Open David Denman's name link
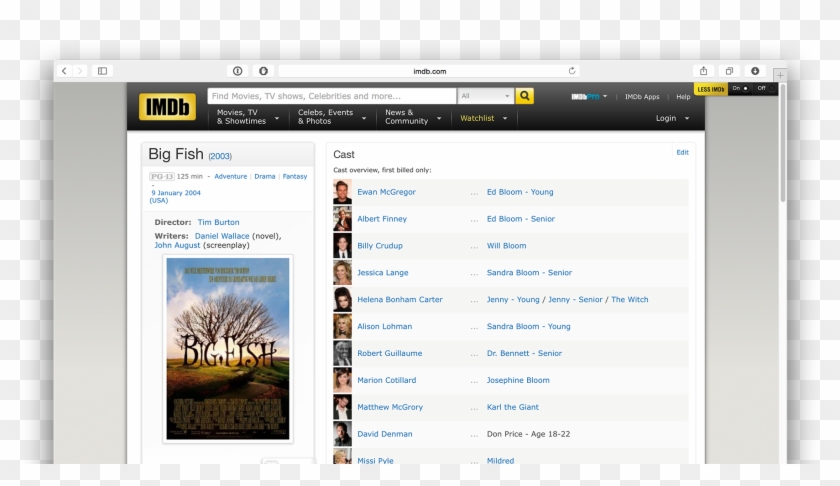 pyautogui.click(x=385, y=434)
